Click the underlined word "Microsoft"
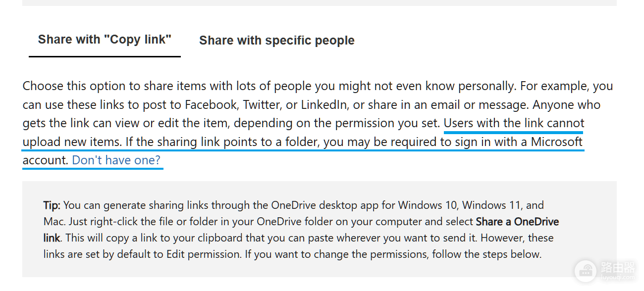This screenshot has width=644, height=291. pos(557,142)
